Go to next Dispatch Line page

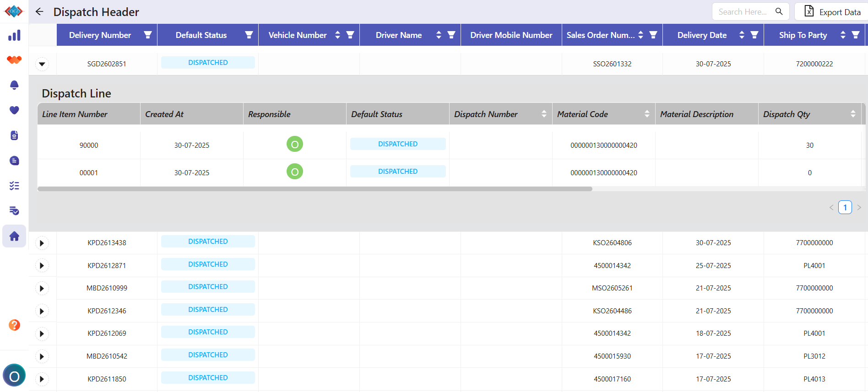(x=859, y=207)
